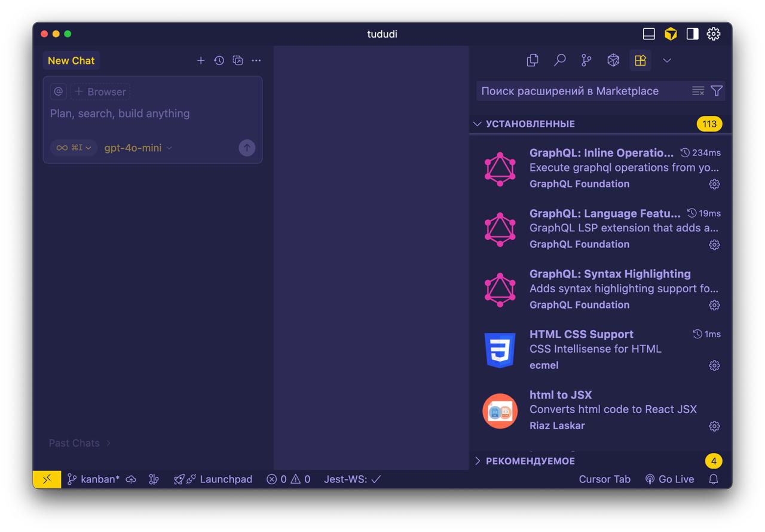
Task: Open the Explorer files view
Action: click(x=533, y=60)
